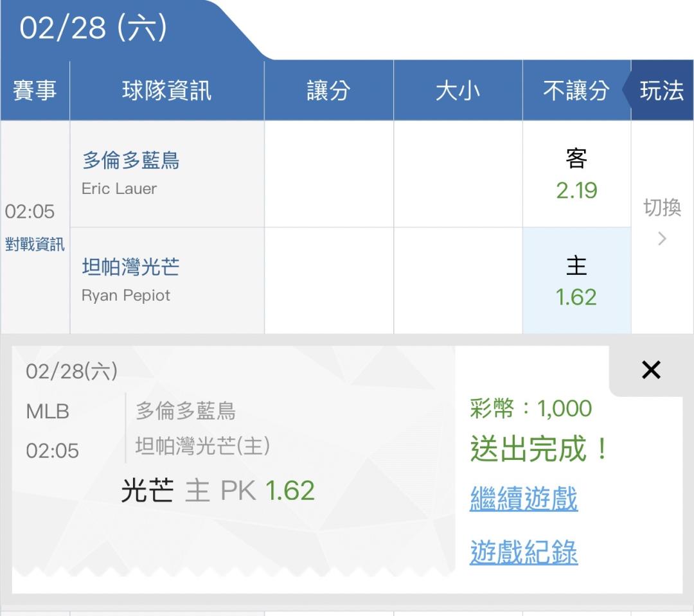The width and height of the screenshot is (694, 616).
Task: Toggle the highlighted 主 odds cell in table
Action: pos(576,281)
